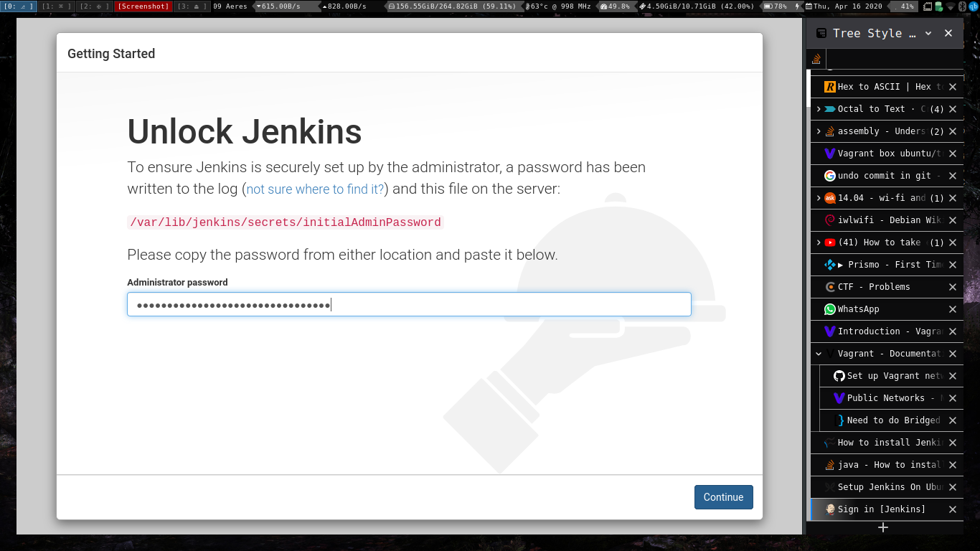This screenshot has height=551, width=980.
Task: Close the iwlwifi Debian Wiki tab
Action: pyautogui.click(x=953, y=220)
